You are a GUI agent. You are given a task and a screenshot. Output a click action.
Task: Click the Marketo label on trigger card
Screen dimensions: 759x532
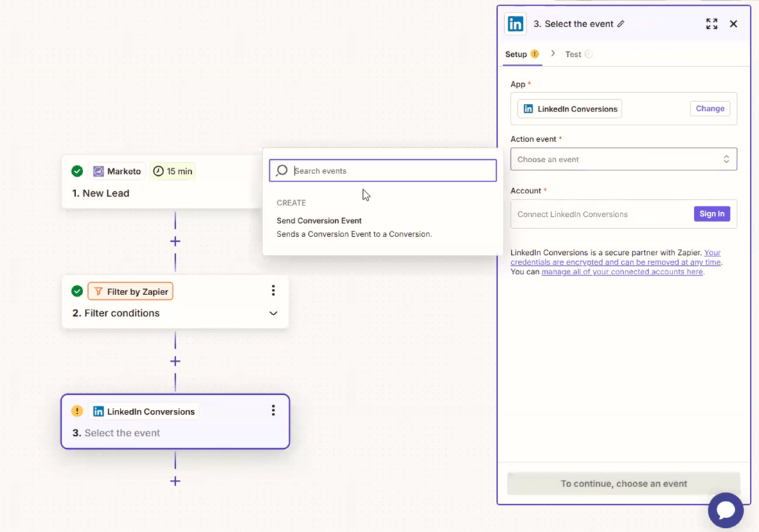tap(124, 171)
